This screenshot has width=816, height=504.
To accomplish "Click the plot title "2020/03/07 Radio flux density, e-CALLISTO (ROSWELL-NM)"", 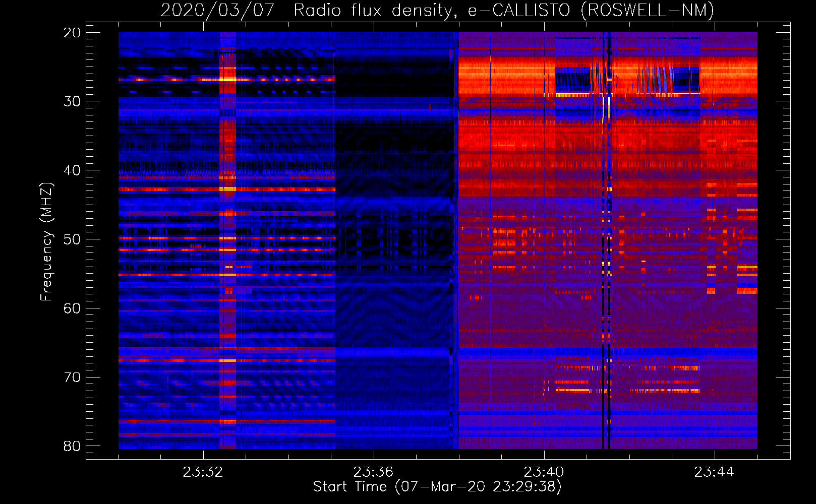I will coord(437,10).
